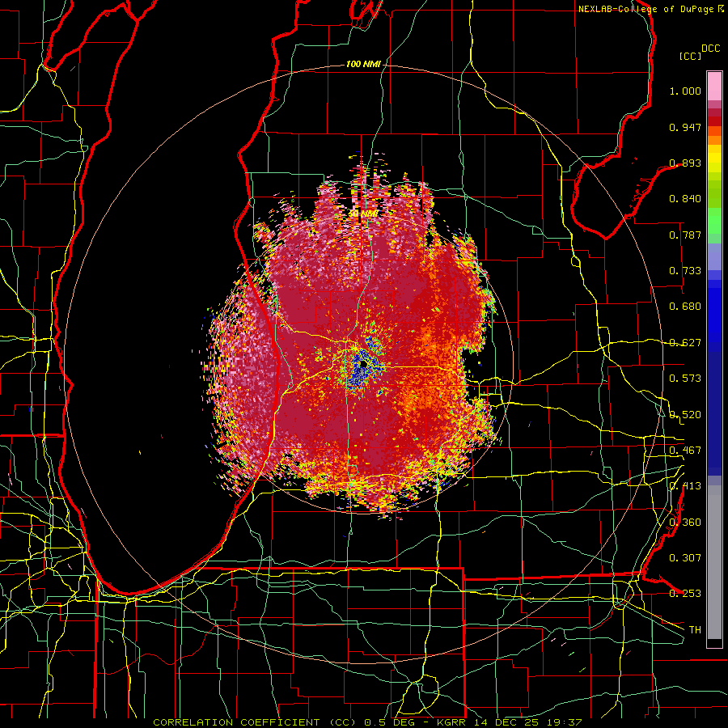Pick the light pink color bar segment
The height and width of the screenshot is (728, 728).
tap(714, 86)
